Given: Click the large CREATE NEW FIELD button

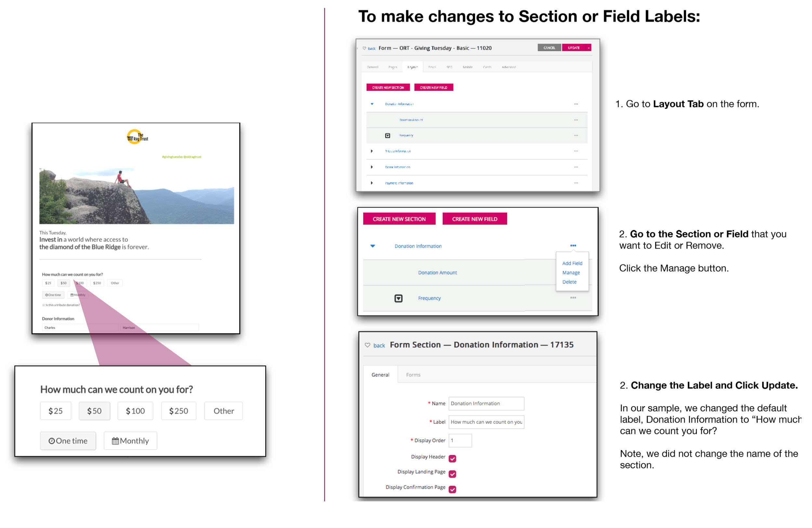Looking at the screenshot, I should click(x=474, y=219).
